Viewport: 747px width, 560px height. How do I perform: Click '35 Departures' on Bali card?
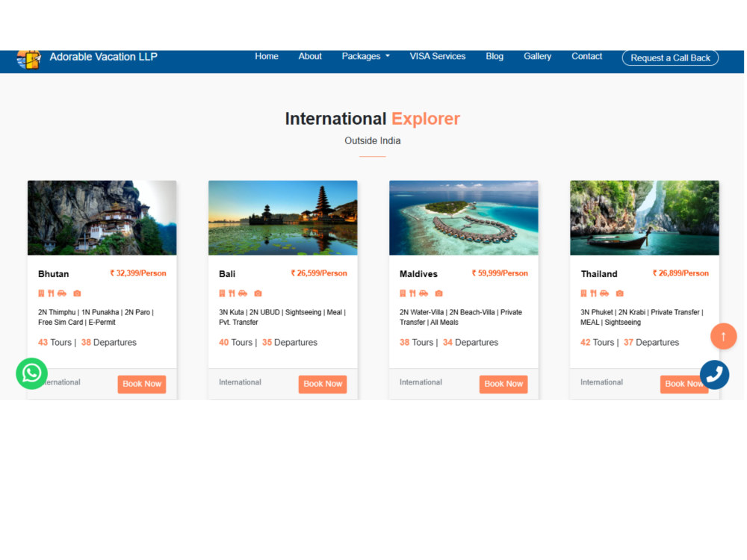point(290,343)
